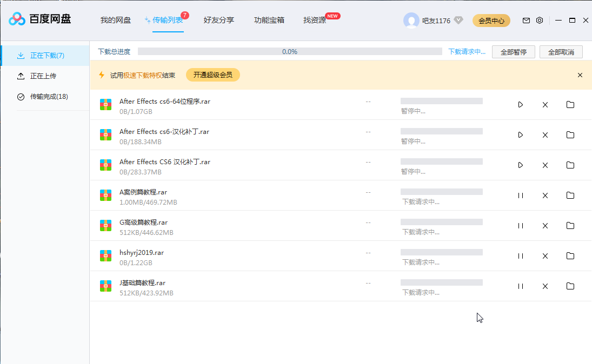Click the membership diamond badge icon

458,21
